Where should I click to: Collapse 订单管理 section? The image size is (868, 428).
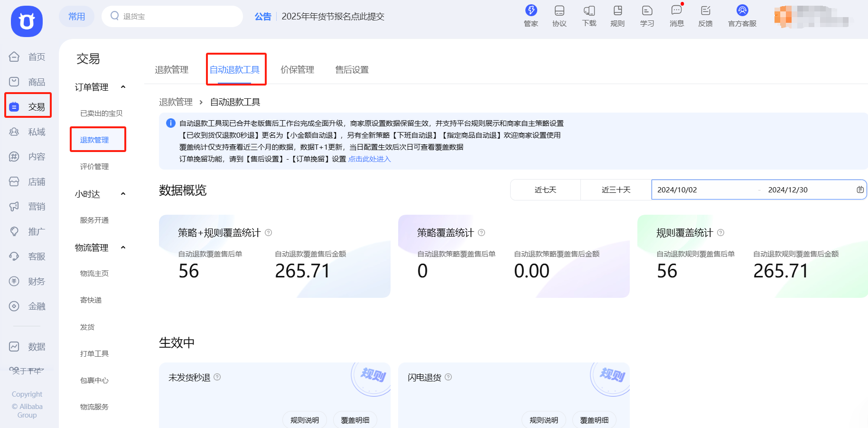(x=123, y=87)
